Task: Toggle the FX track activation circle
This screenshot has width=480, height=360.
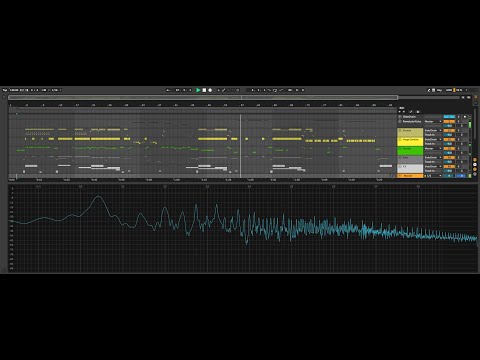Action: click(400, 166)
